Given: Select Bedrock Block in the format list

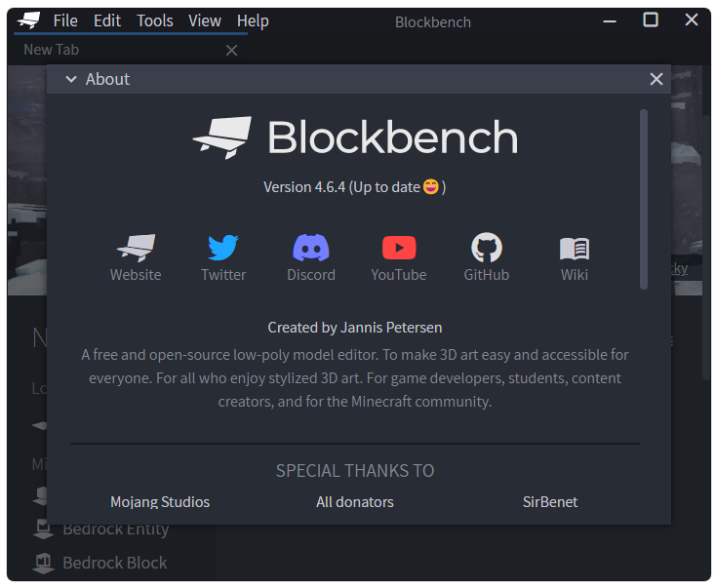Looking at the screenshot, I should point(114,563).
